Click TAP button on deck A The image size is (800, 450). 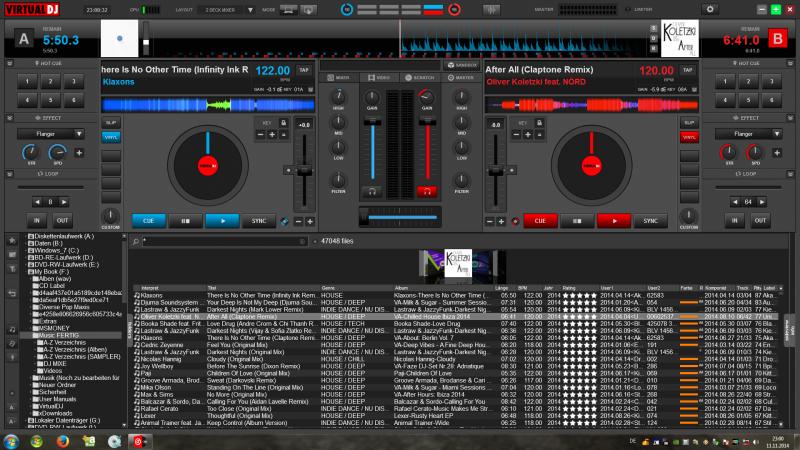304,70
